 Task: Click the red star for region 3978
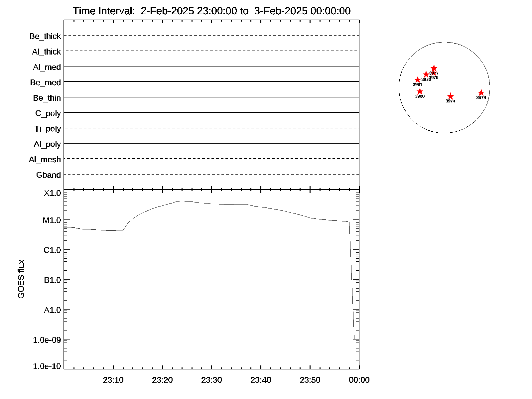click(426, 74)
